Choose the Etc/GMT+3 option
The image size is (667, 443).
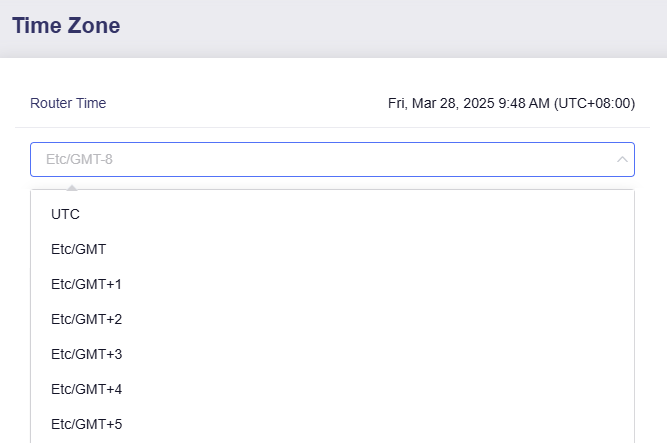tap(85, 354)
